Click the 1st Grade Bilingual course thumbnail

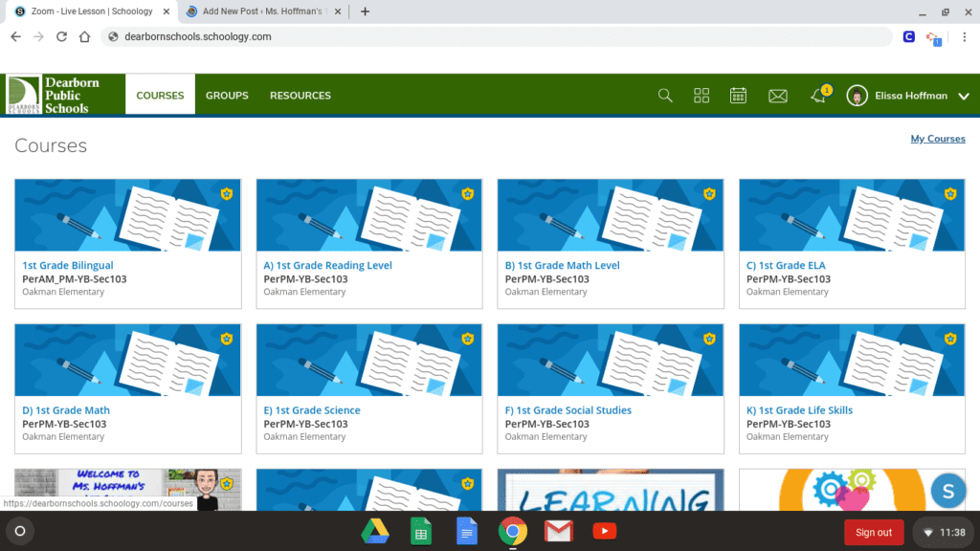tap(127, 215)
